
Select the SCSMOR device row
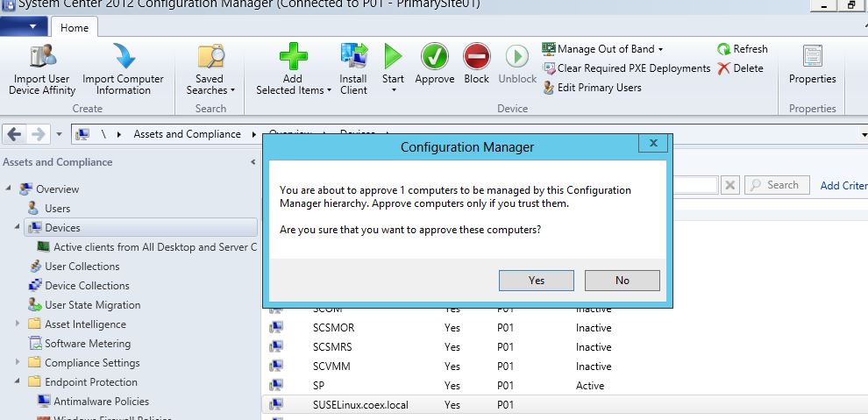pos(565,328)
